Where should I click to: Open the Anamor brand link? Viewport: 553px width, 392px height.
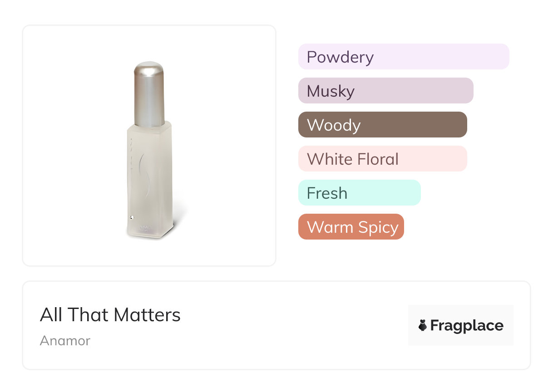pyautogui.click(x=65, y=341)
